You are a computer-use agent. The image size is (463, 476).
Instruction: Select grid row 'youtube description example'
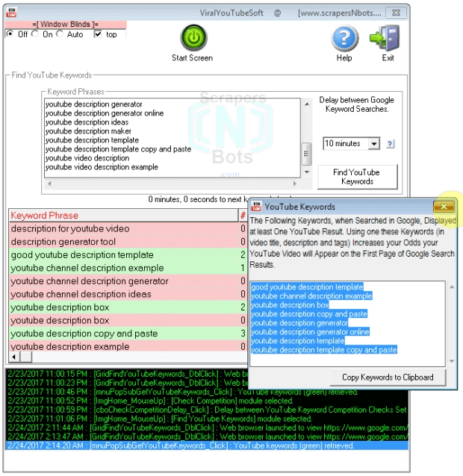128,346
